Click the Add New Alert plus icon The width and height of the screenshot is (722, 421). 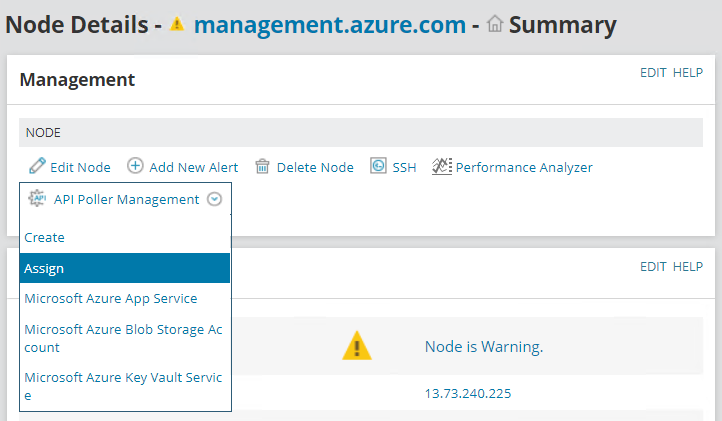tap(135, 167)
